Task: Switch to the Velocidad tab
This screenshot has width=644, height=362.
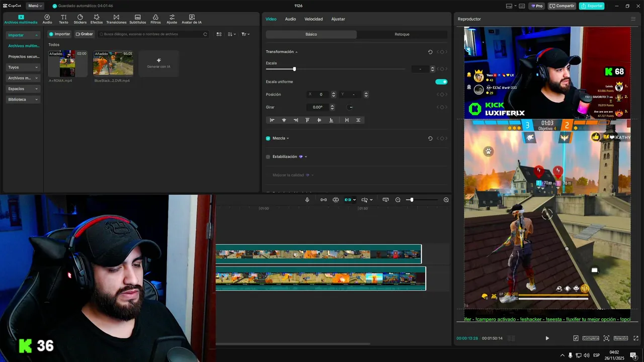Action: pos(313,19)
